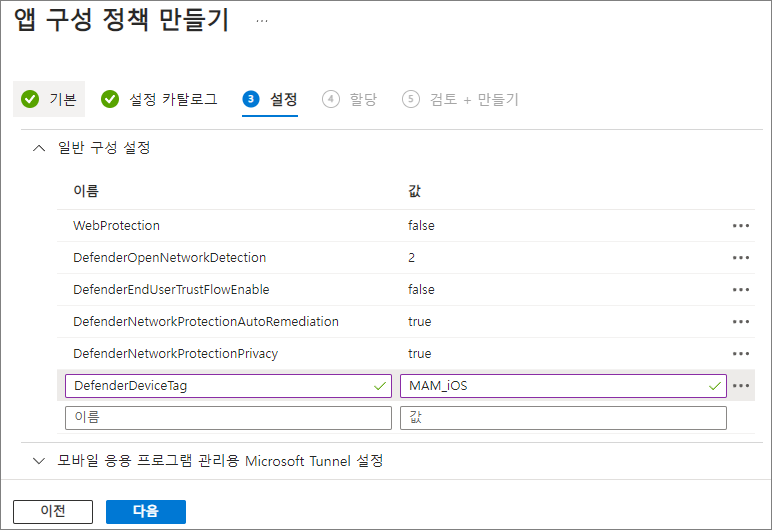The width and height of the screenshot is (772, 530).
Task: Open more options for the DefenderOpenNetworkDetection row
Action: coord(740,258)
